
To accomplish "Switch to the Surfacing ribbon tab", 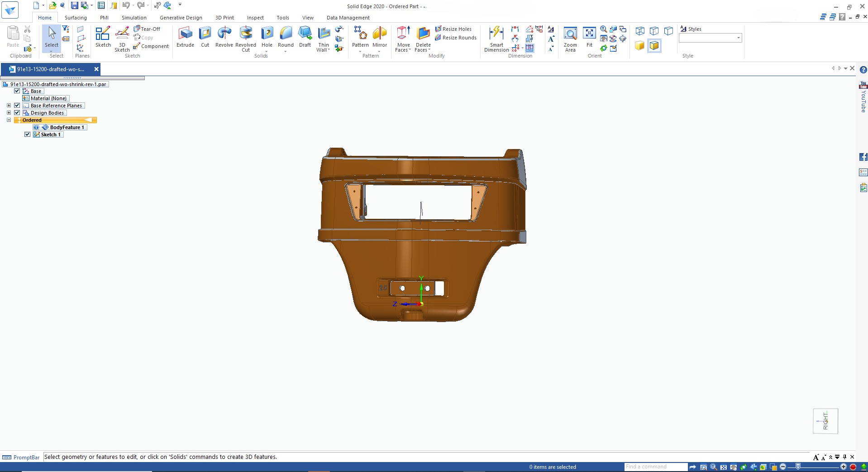I will [x=76, y=18].
